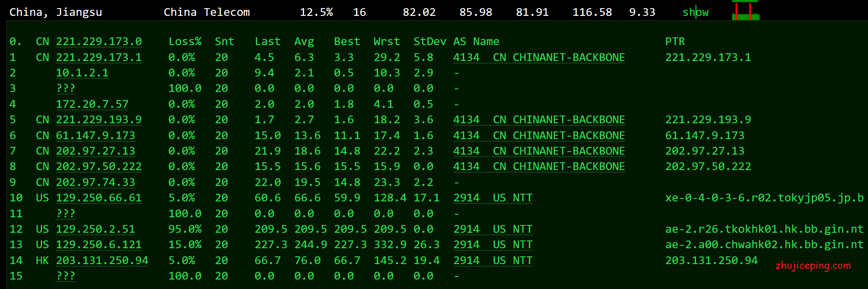868x289 pixels.
Task: Click the 10.1.2.1 address link
Action: 82,73
